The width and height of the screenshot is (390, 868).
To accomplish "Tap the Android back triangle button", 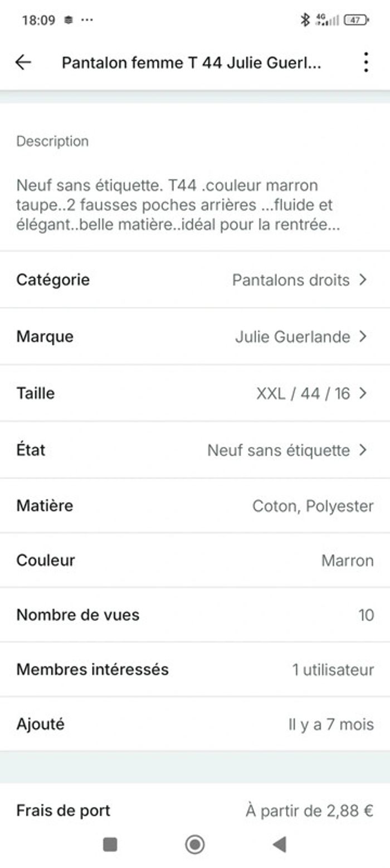I will (x=279, y=845).
